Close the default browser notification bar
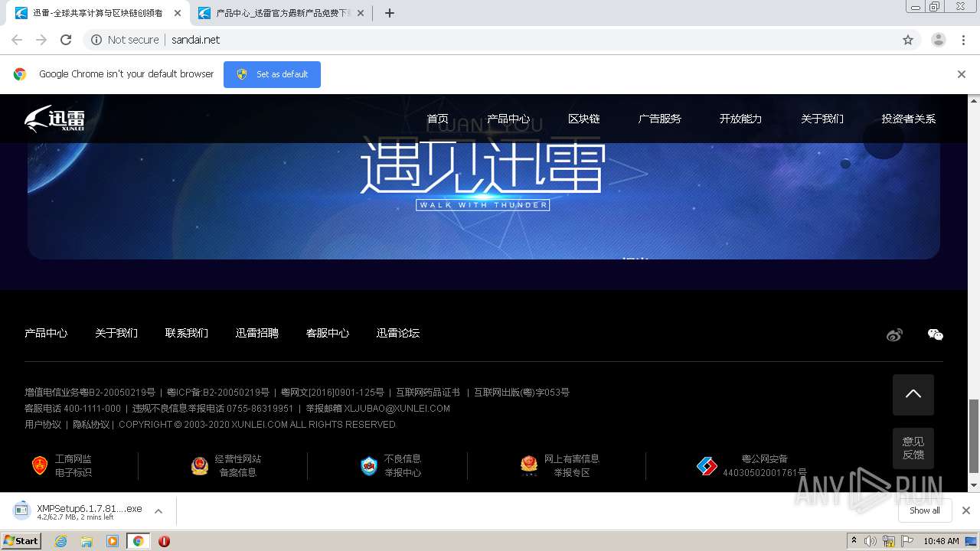This screenshot has height=551, width=980. click(x=962, y=74)
